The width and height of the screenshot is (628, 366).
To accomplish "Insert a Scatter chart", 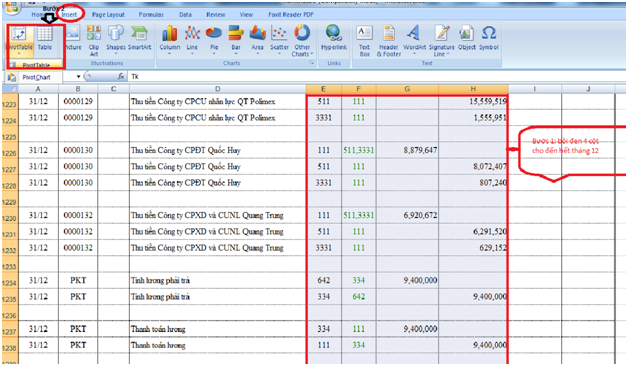I will [279, 39].
